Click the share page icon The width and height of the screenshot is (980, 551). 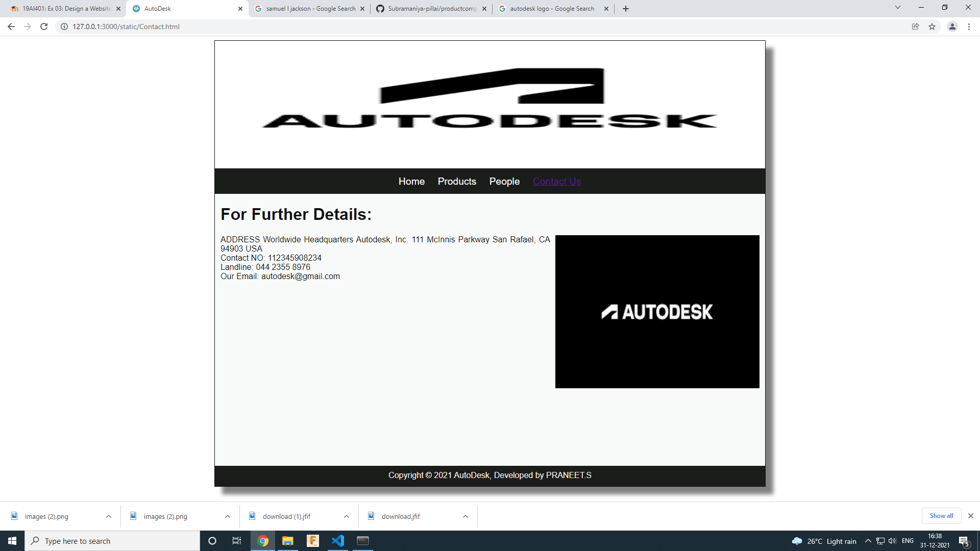pyautogui.click(x=916, y=27)
